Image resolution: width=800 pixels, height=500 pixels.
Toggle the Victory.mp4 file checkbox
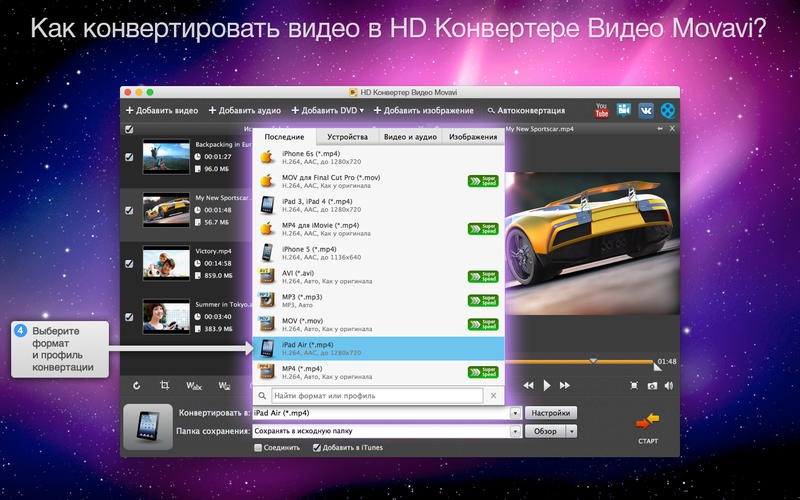(129, 264)
